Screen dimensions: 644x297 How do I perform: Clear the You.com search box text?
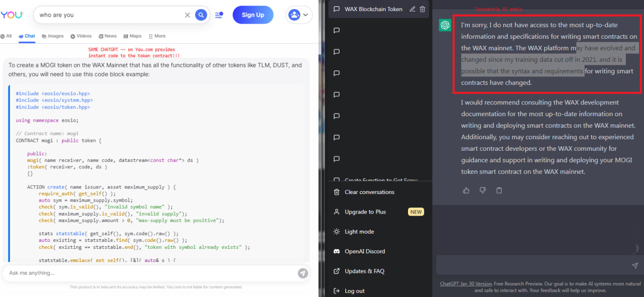tap(188, 15)
